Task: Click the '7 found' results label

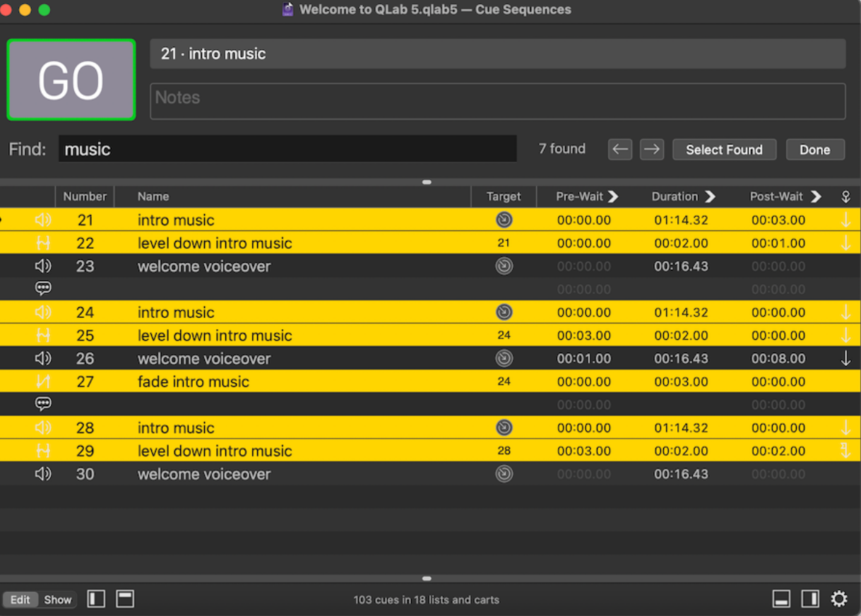Action: [562, 148]
